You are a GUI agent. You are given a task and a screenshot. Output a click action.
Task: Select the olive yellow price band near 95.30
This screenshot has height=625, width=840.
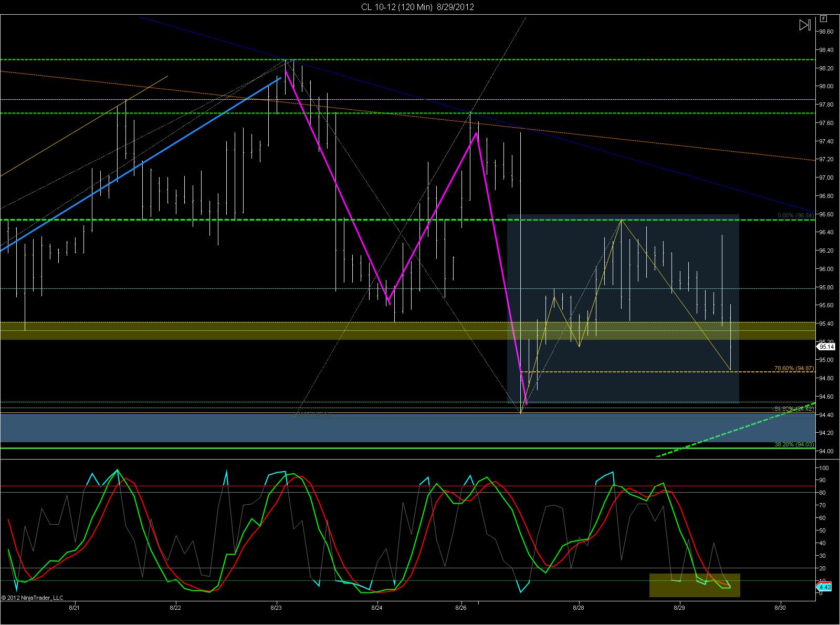point(407,331)
